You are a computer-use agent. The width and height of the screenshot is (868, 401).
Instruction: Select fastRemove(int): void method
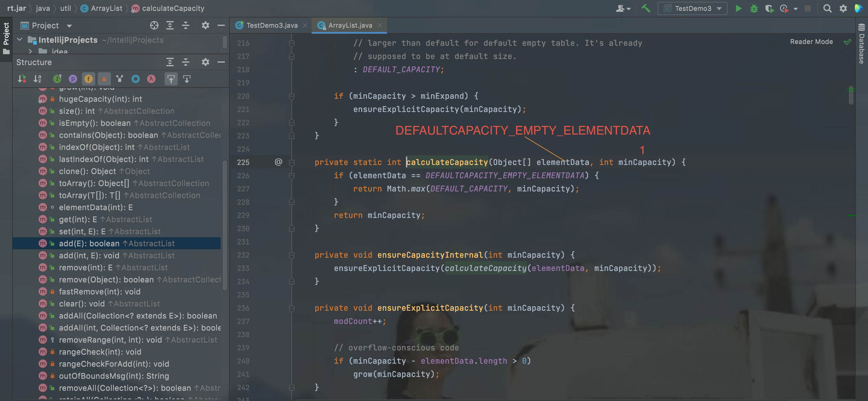(x=99, y=292)
